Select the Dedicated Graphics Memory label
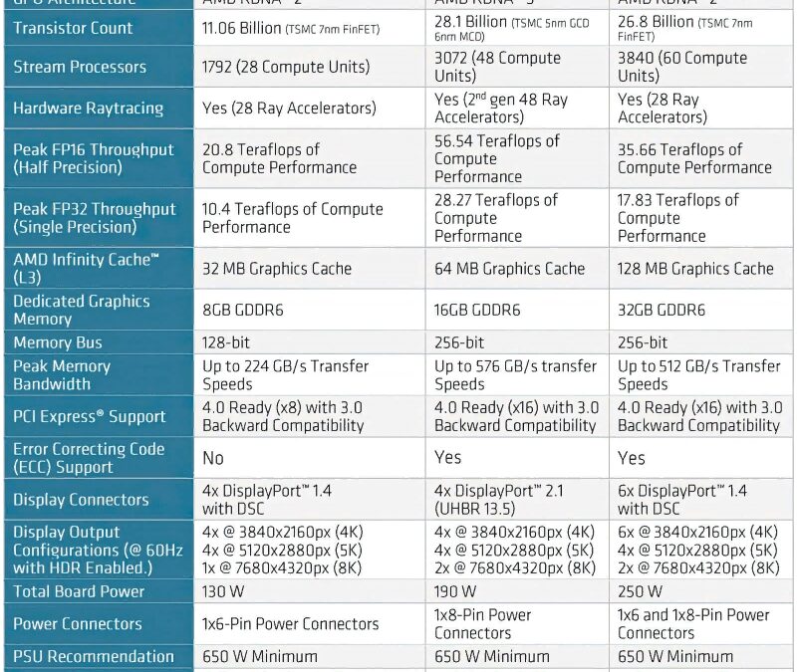 click(82, 310)
